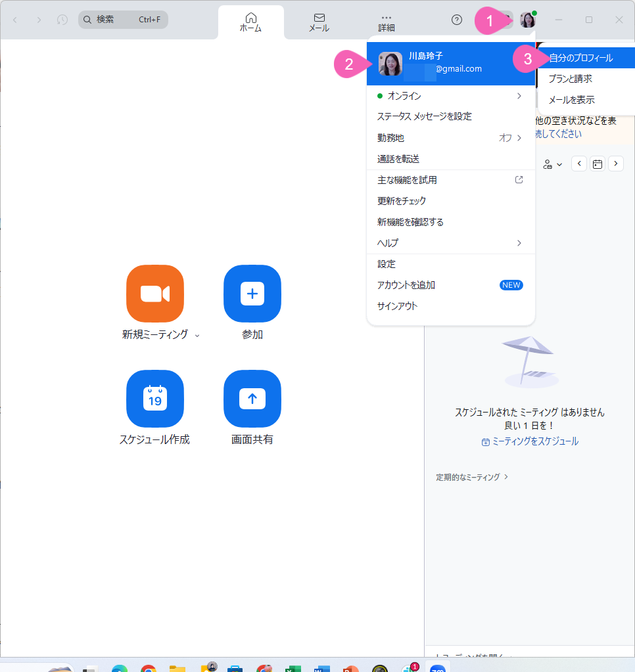The height and width of the screenshot is (672, 635).
Task: Expand the オンライン status submenu
Action: (519, 96)
